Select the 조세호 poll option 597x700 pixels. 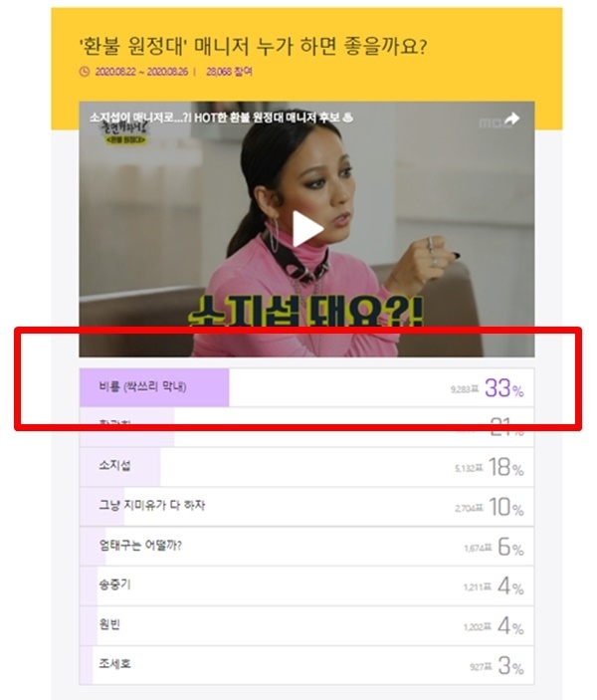point(307,665)
